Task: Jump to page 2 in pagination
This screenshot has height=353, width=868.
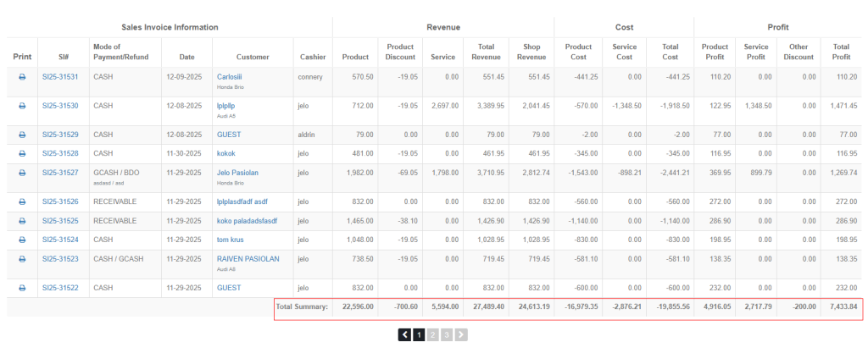Action: [433, 335]
